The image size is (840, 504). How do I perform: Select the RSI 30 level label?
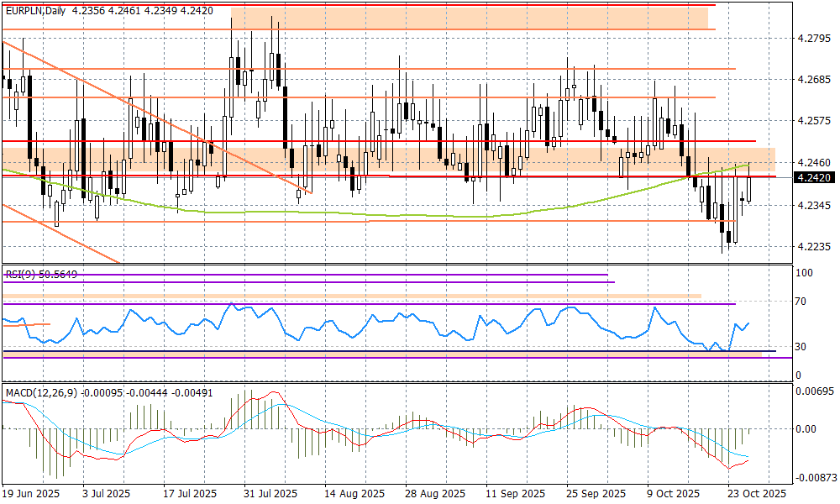(x=802, y=346)
